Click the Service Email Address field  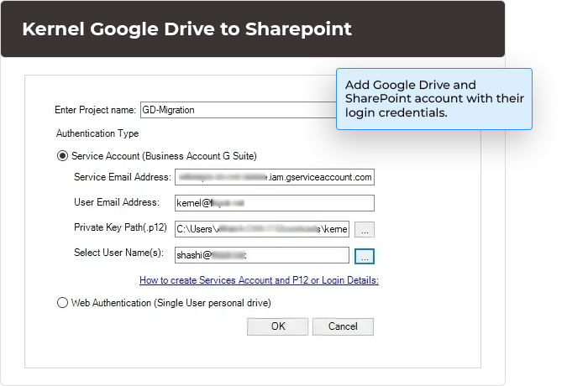(275, 177)
